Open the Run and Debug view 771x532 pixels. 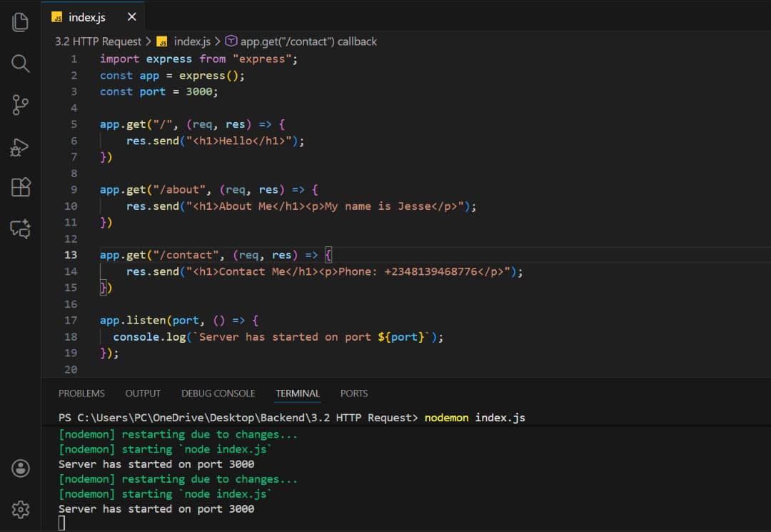(20, 146)
